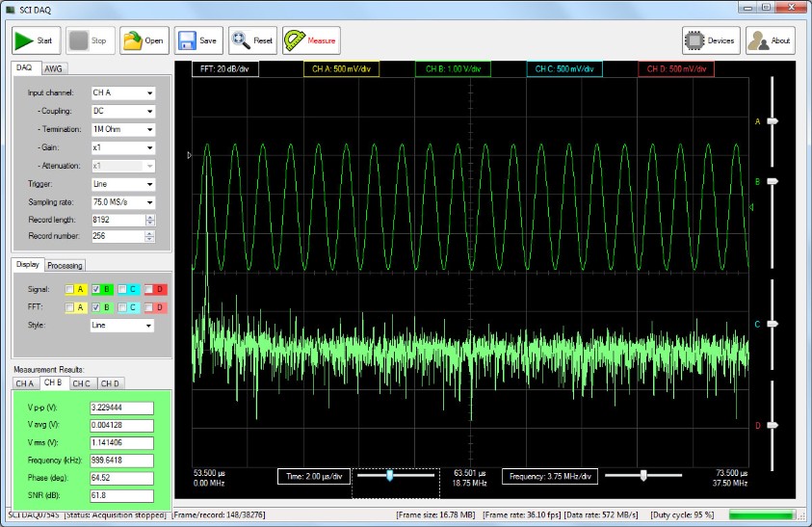
Task: Click the Open folder icon
Action: [x=133, y=40]
